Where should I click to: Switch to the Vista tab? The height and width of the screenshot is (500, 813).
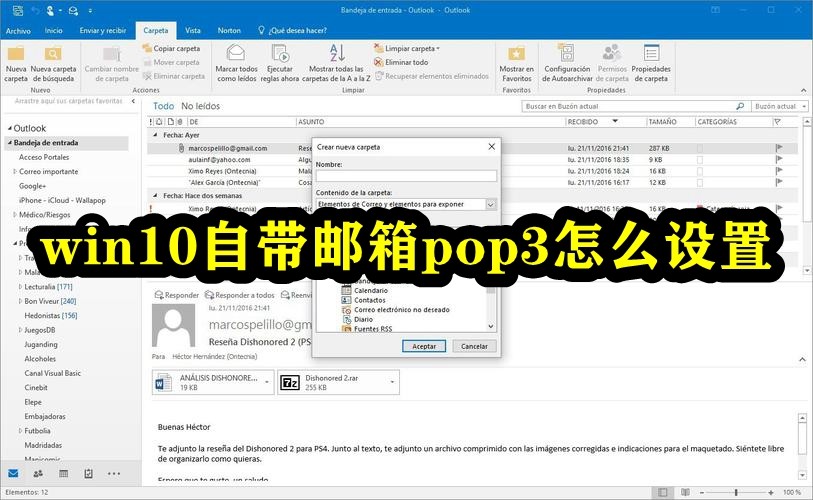point(193,31)
